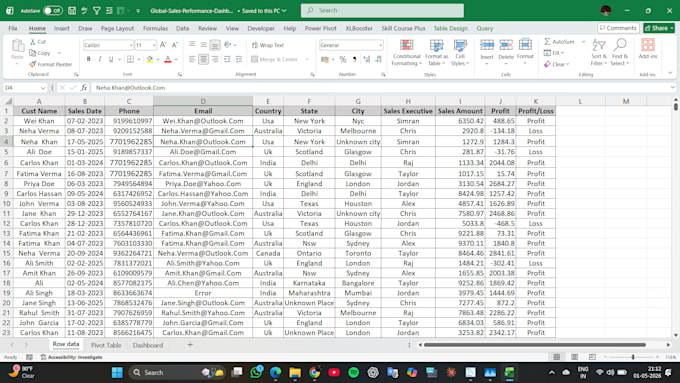
Task: Click the Comments button
Action: tap(618, 28)
